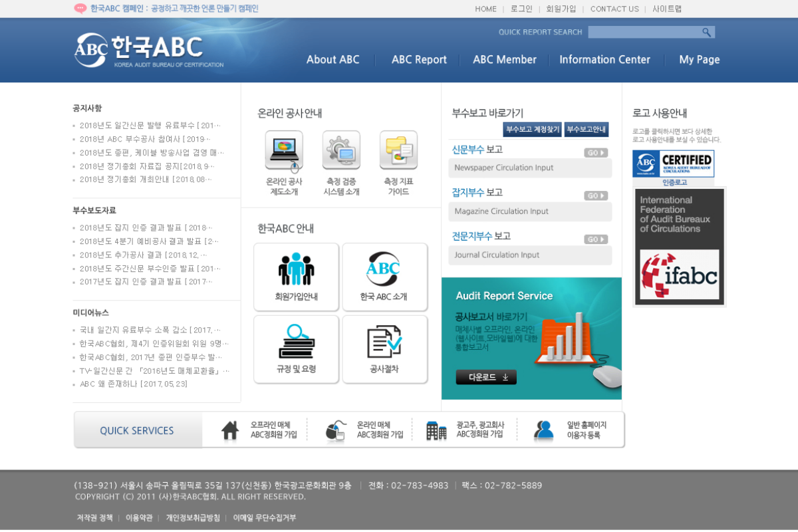This screenshot has width=798, height=532.
Task: Open the measurement index guide icon
Action: tap(398, 150)
